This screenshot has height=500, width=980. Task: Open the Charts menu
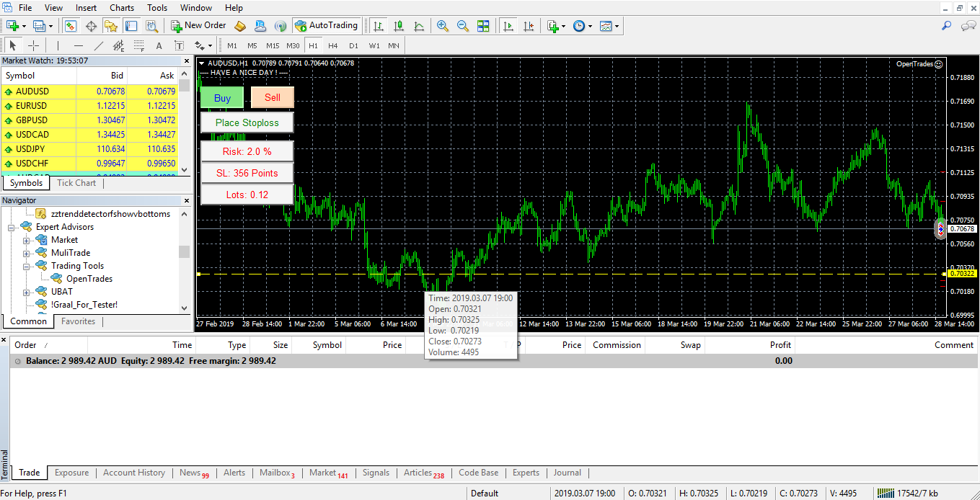[x=122, y=8]
